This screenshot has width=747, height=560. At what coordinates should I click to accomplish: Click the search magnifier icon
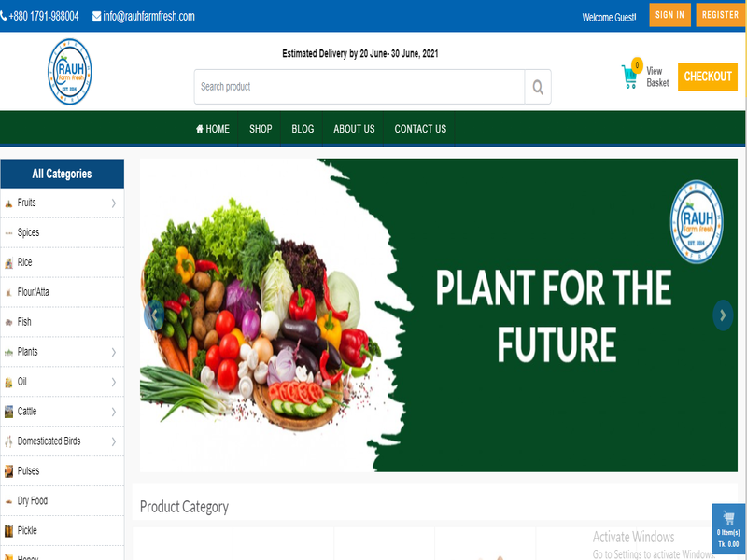tap(538, 87)
